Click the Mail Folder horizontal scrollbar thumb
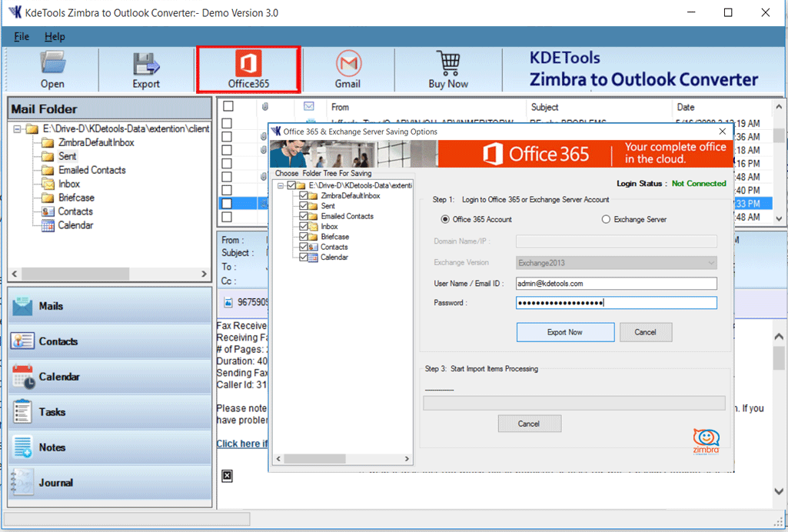788x532 pixels. pos(75,274)
